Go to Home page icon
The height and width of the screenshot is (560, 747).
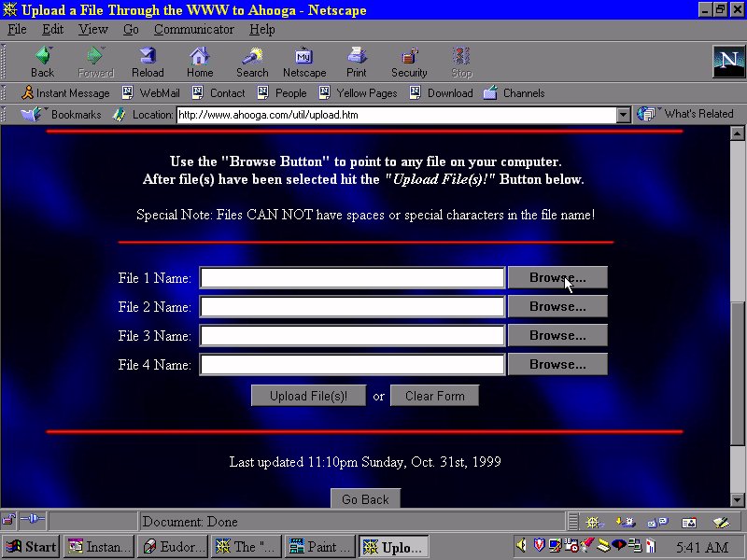click(199, 62)
